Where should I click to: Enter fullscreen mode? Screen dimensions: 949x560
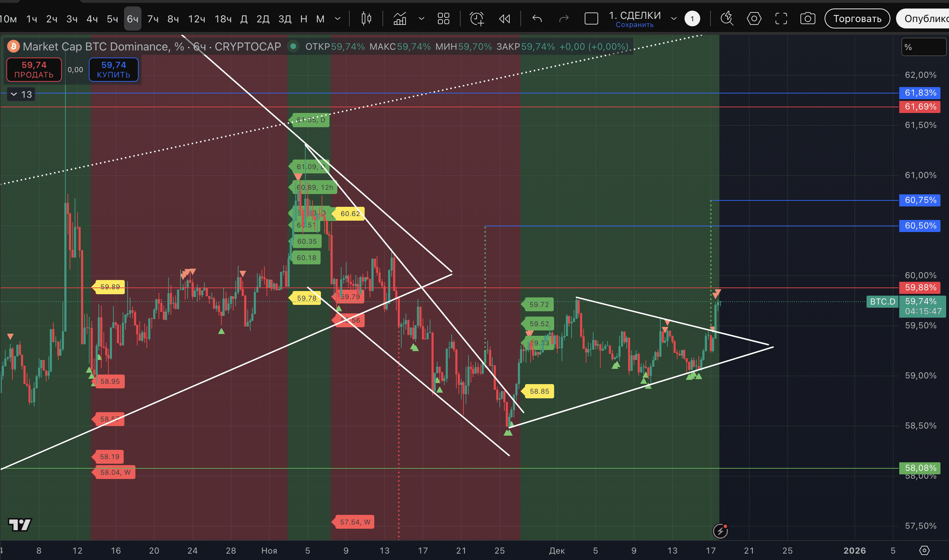tap(781, 18)
